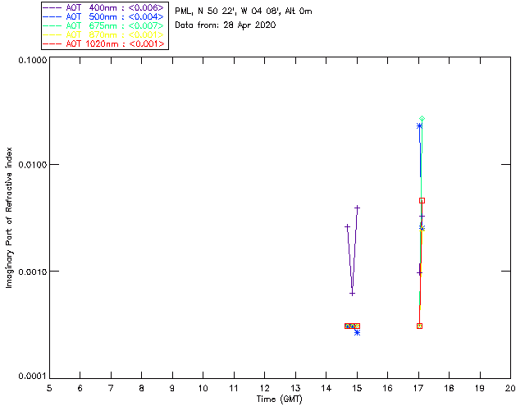Click the AOT 675nm legend entry
The height and width of the screenshot is (420, 525).
point(105,25)
